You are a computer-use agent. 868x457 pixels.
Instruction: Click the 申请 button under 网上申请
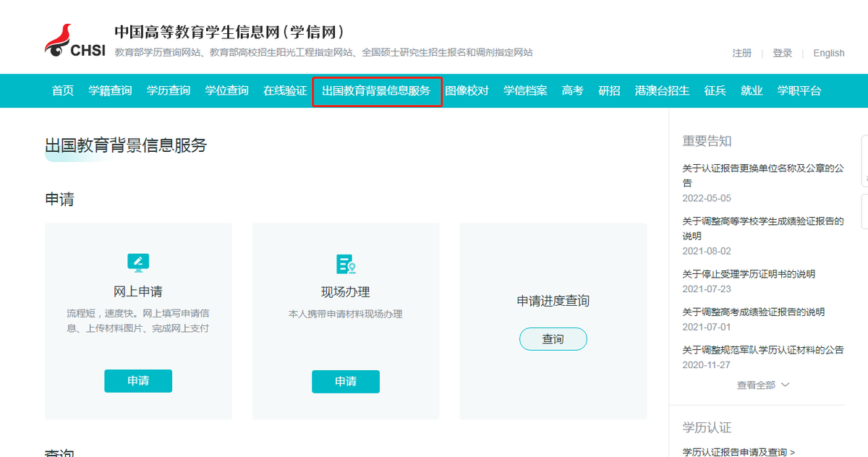coord(137,381)
